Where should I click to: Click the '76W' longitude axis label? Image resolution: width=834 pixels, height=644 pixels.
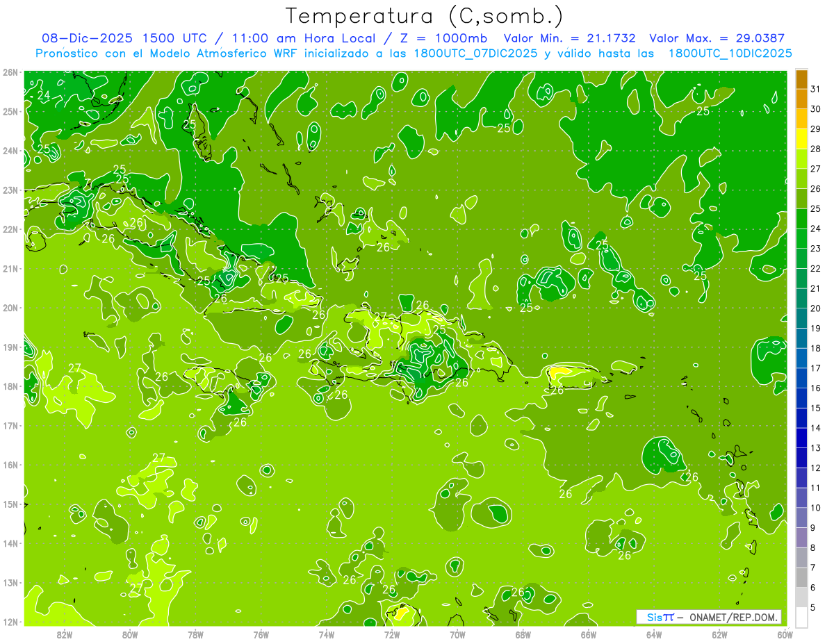(261, 634)
